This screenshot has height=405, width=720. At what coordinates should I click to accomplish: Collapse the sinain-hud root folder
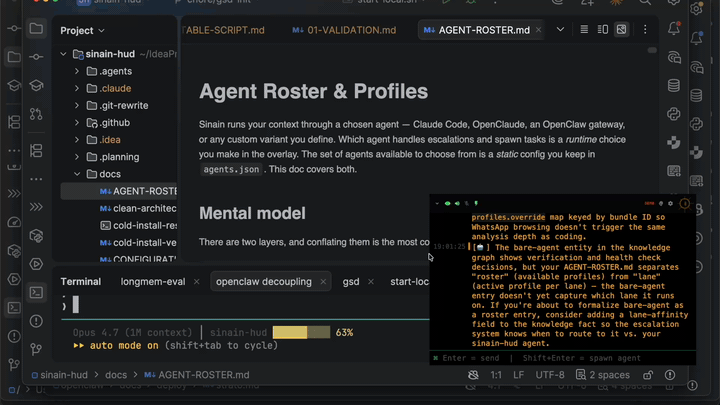tap(63, 54)
